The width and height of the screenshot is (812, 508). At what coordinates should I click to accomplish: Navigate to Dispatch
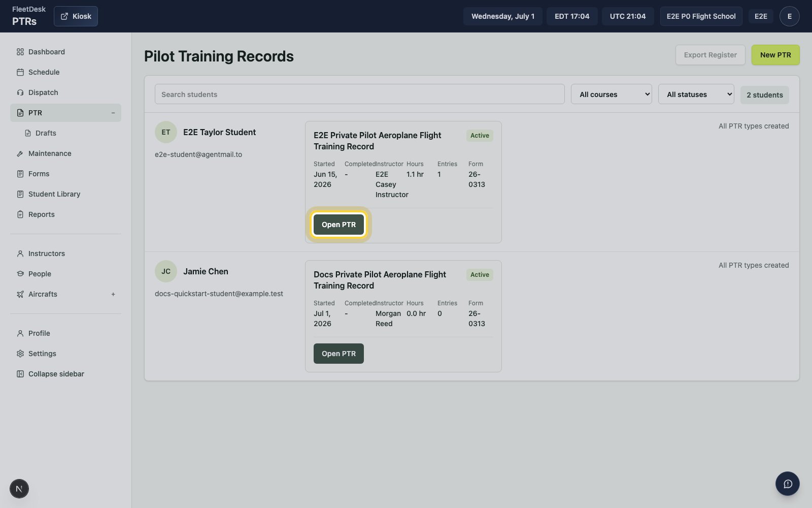pyautogui.click(x=65, y=92)
